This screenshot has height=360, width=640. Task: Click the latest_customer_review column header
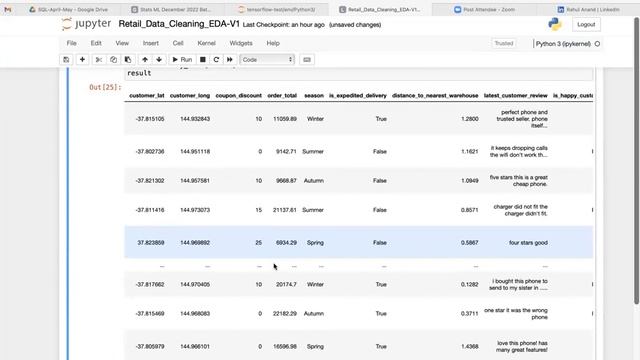click(x=516, y=96)
